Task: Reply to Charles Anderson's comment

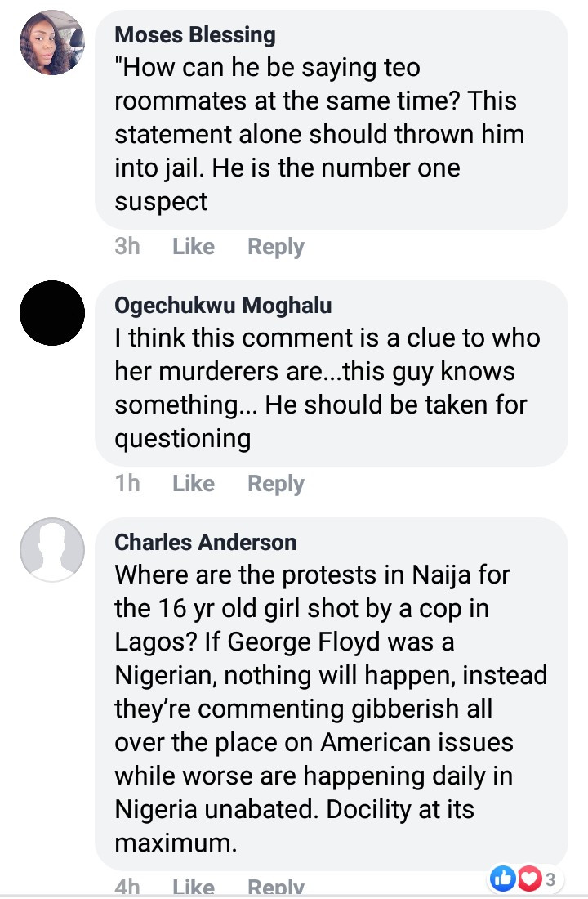Action: [x=276, y=887]
